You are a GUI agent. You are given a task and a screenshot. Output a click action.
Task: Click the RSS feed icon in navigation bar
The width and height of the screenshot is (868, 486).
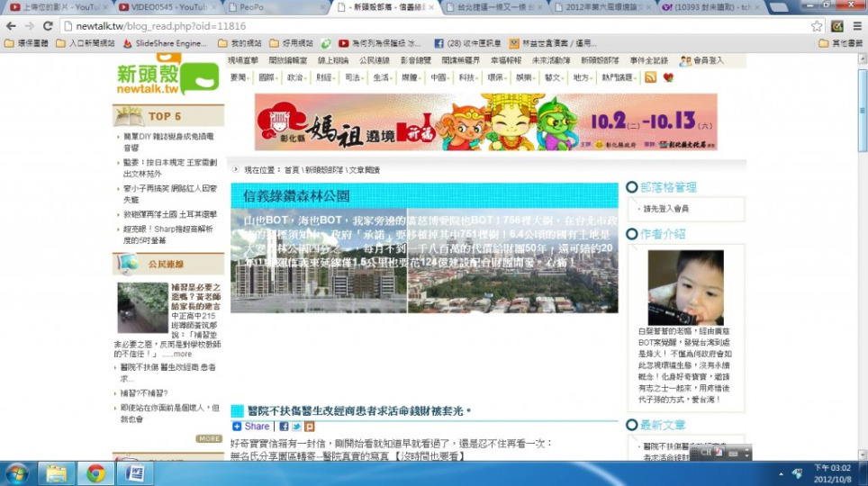(650, 77)
